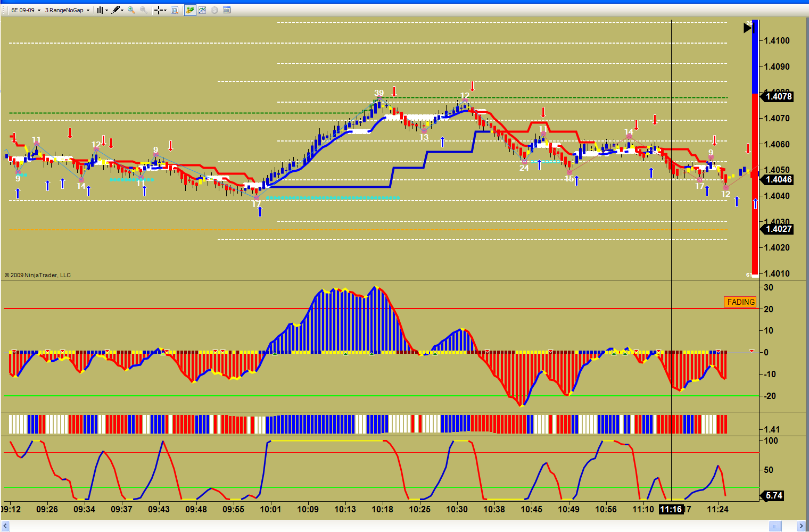
Task: Open the chart properties table icon
Action: pyautogui.click(x=227, y=10)
